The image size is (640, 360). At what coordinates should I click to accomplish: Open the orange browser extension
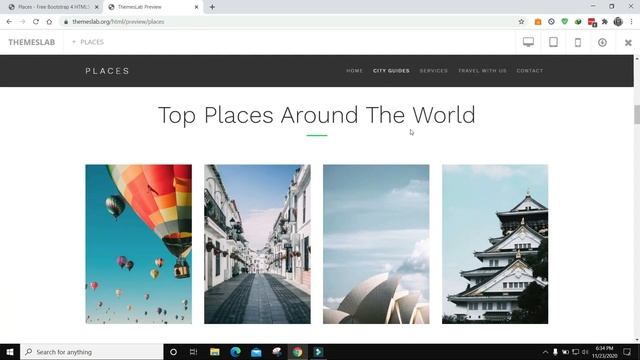pyautogui.click(x=538, y=22)
